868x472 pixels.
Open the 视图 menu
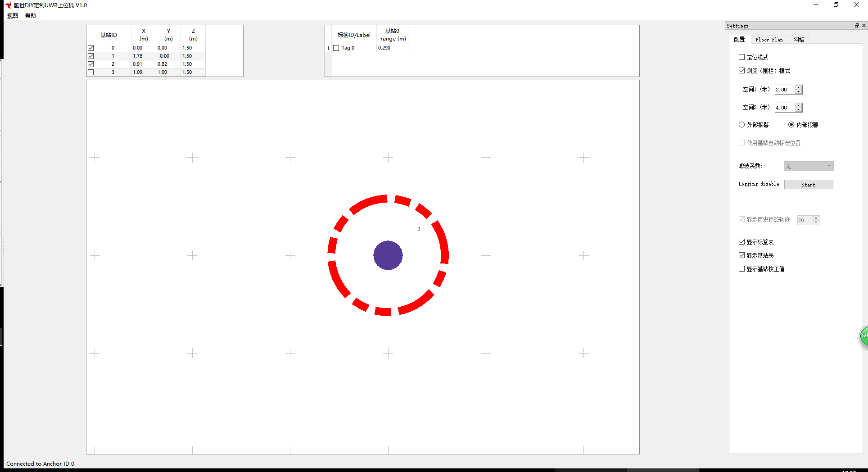pos(13,16)
